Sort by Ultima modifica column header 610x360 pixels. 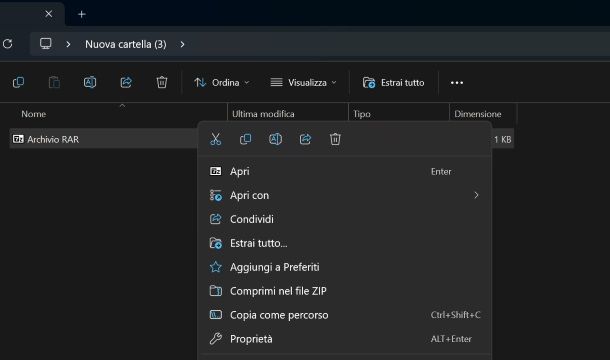pyautogui.click(x=263, y=114)
